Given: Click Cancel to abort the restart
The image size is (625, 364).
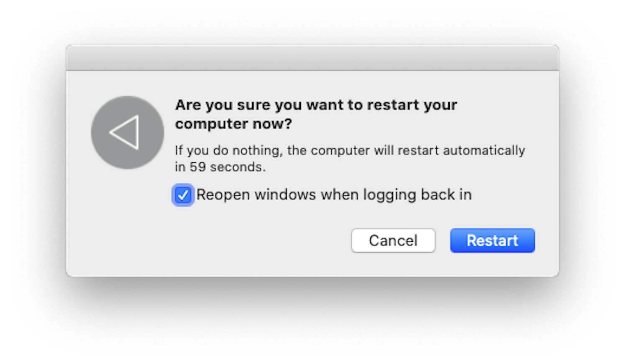Looking at the screenshot, I should click(x=393, y=241).
